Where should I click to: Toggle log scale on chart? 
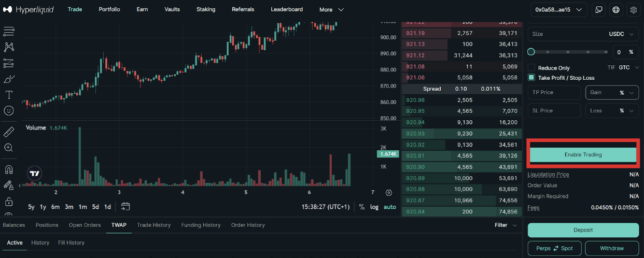click(x=374, y=207)
